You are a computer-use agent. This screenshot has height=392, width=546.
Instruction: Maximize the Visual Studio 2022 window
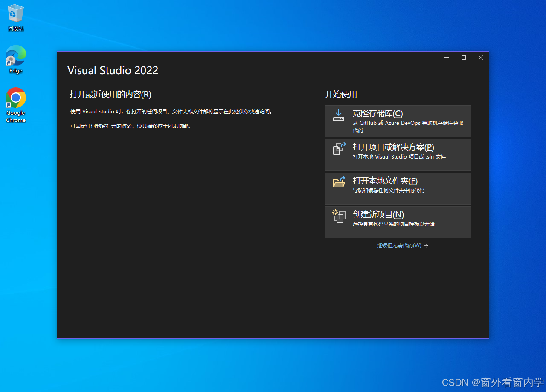(464, 58)
